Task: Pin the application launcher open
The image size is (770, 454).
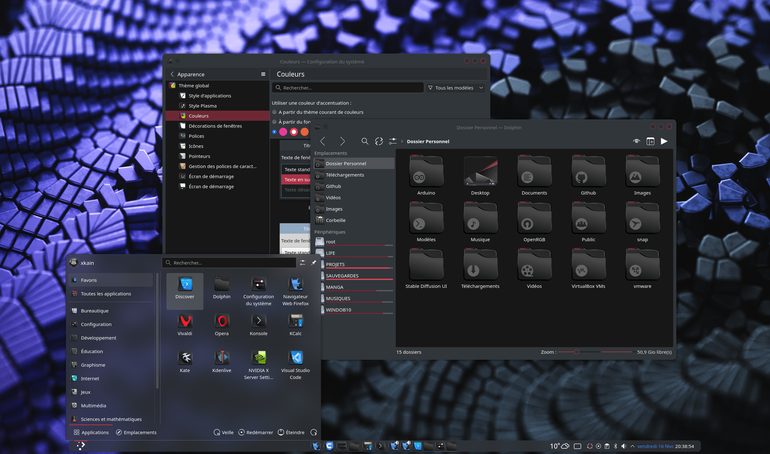Action: (x=314, y=263)
